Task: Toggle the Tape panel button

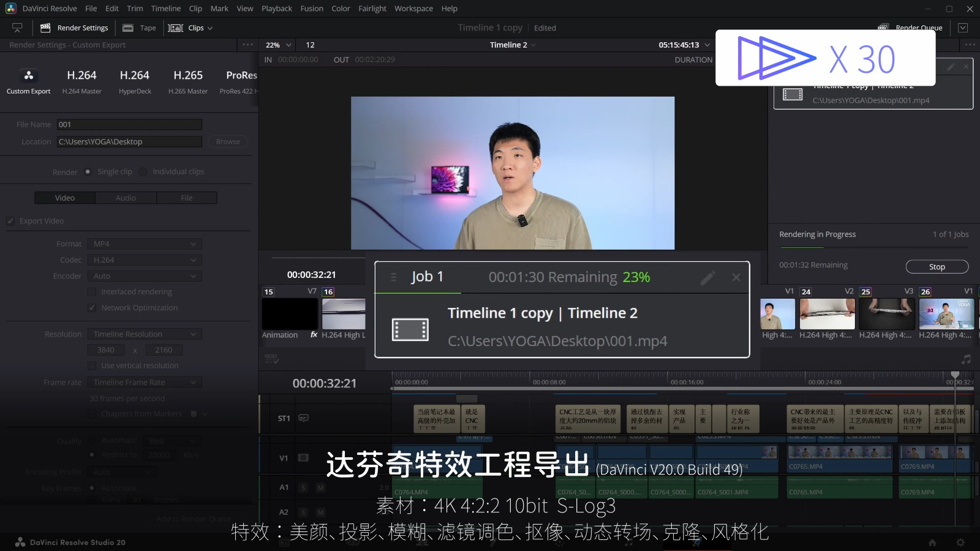Action: pyautogui.click(x=139, y=28)
